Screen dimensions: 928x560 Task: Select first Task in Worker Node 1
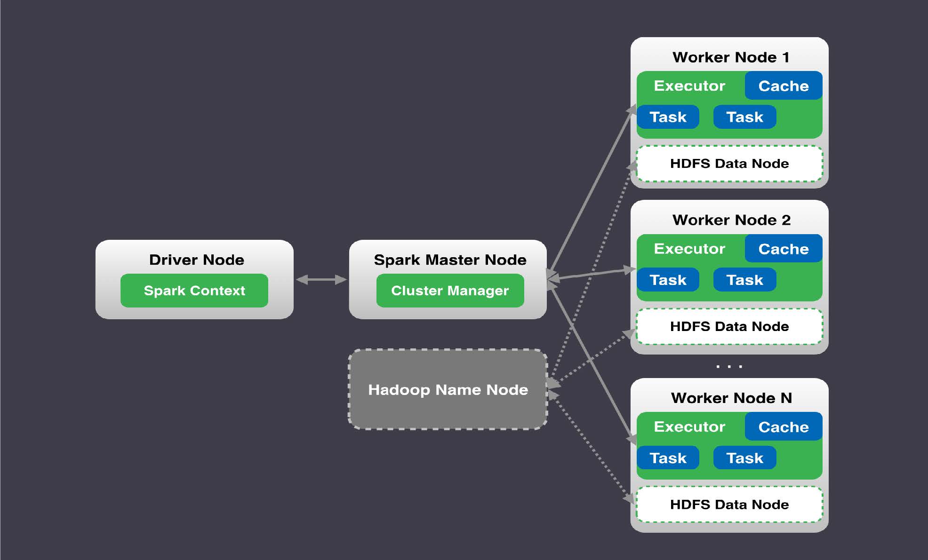pos(668,117)
